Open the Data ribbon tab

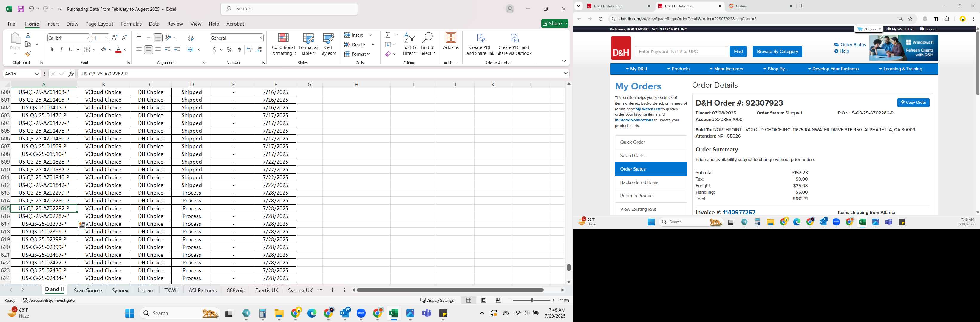[154, 24]
